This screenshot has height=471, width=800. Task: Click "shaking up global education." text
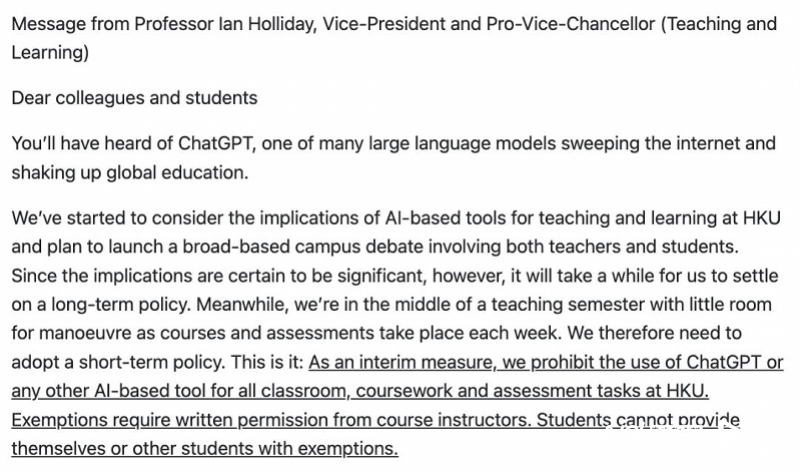coord(130,173)
